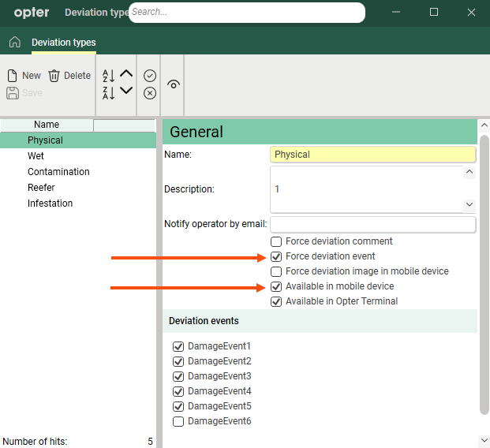The height and width of the screenshot is (448, 490).
Task: Sort list descending Z to A
Action: (x=109, y=92)
